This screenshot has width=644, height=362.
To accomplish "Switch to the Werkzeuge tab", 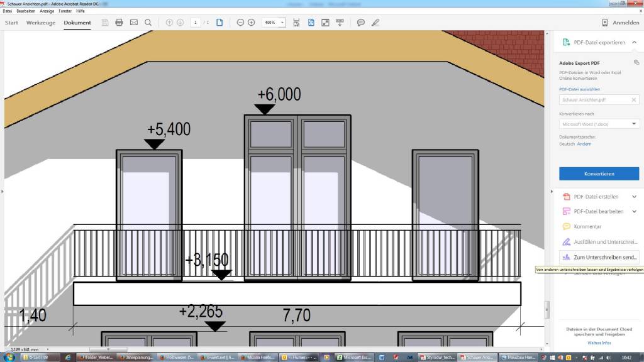I will (41, 23).
